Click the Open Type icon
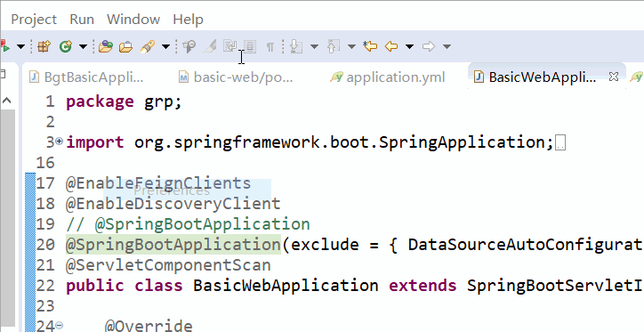644x332 pixels. 106,46
